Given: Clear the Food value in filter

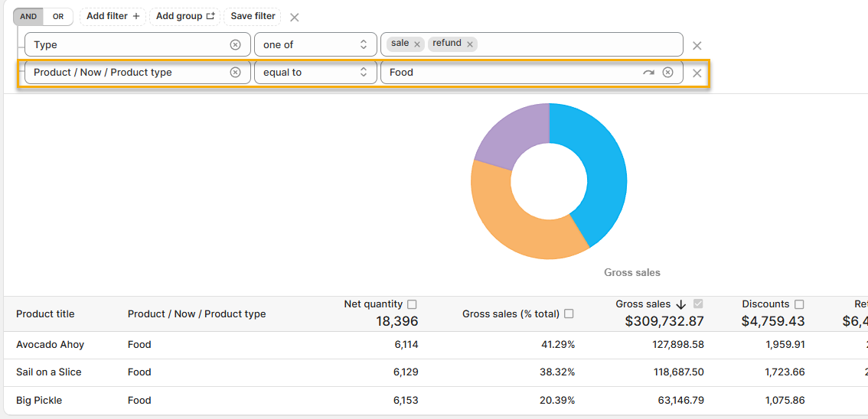Looking at the screenshot, I should point(667,73).
